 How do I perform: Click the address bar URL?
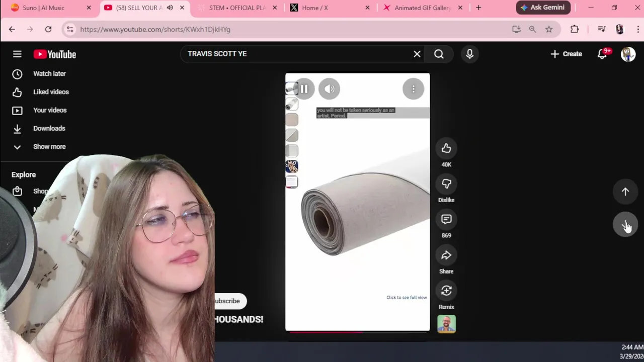155,29
